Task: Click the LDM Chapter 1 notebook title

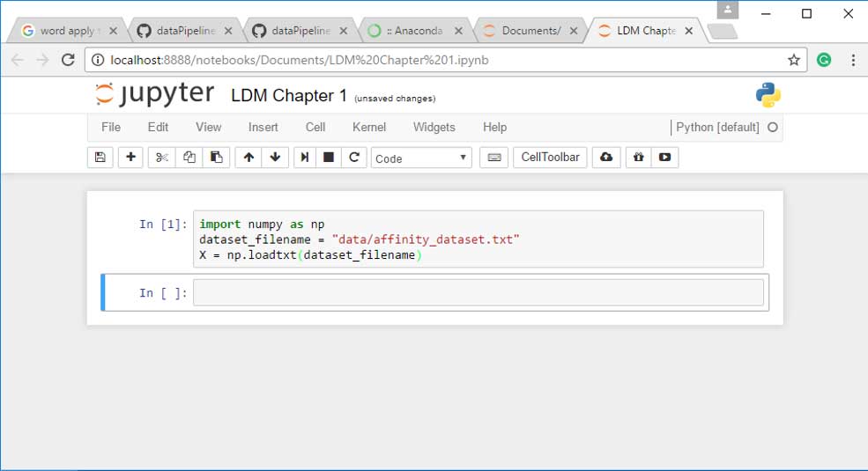Action: point(289,95)
